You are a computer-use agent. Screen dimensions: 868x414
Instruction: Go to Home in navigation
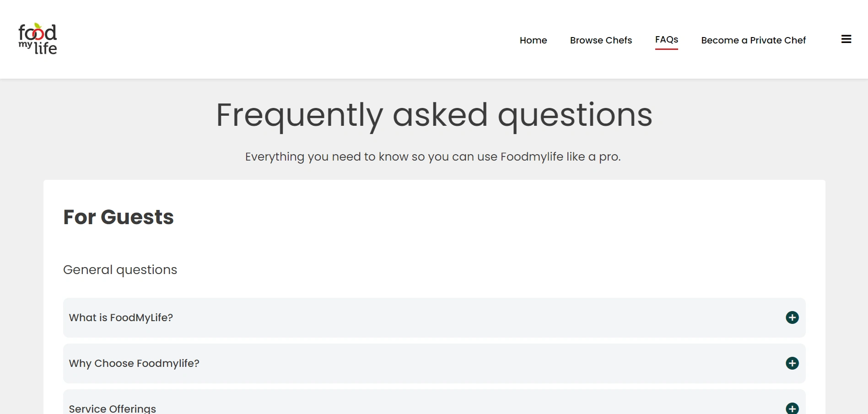coord(533,40)
